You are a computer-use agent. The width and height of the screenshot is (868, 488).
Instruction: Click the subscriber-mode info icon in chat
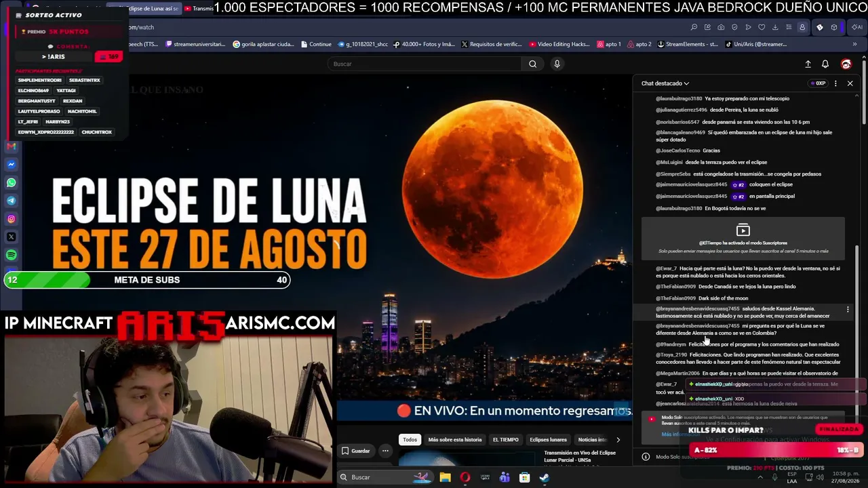click(x=646, y=457)
